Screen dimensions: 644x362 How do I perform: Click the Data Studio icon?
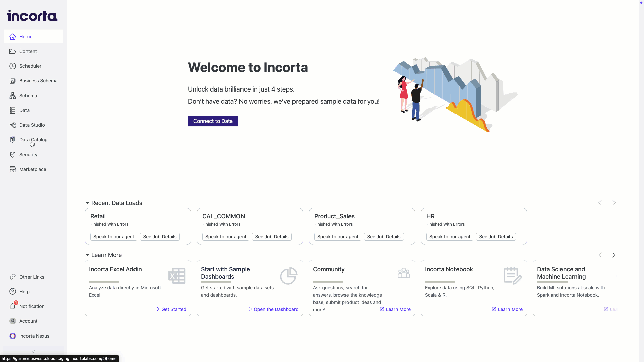[x=13, y=125]
